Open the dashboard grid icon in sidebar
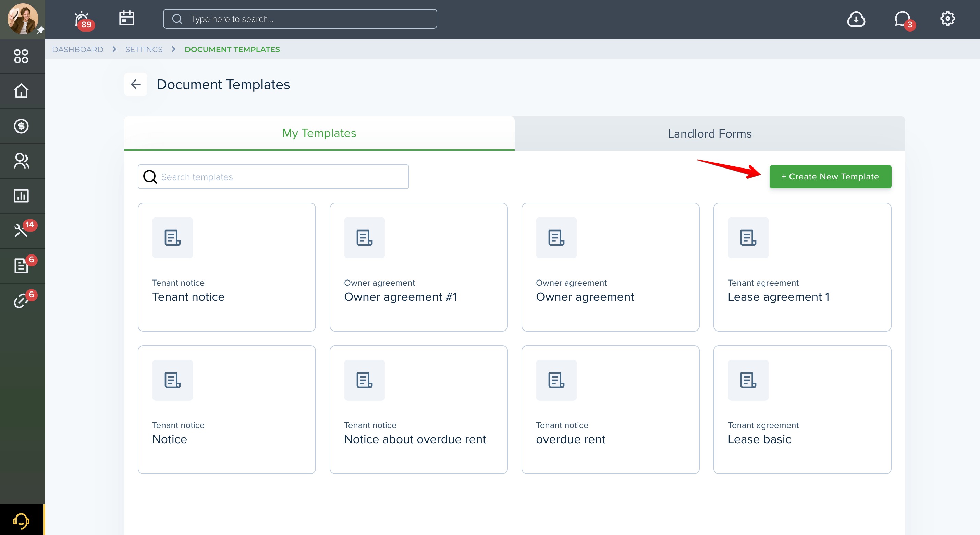Viewport: 980px width, 535px height. (x=21, y=56)
